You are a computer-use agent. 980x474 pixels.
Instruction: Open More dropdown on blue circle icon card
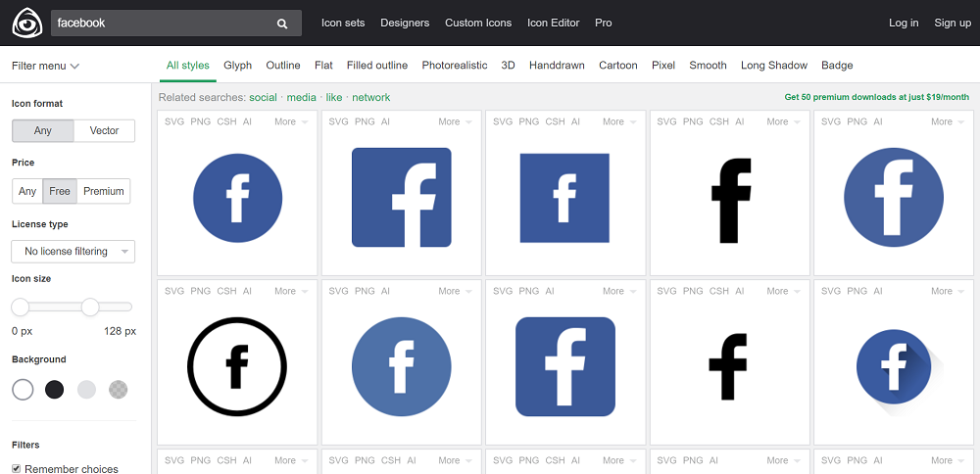292,121
